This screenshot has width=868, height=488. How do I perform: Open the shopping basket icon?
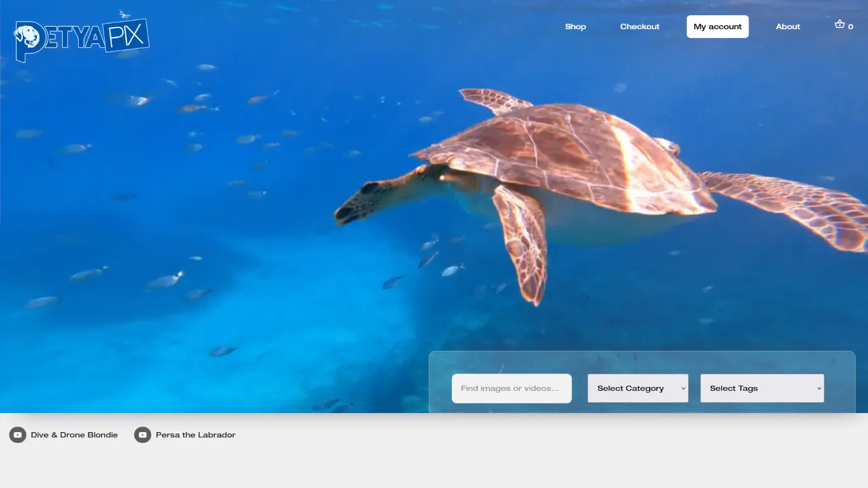coord(839,25)
